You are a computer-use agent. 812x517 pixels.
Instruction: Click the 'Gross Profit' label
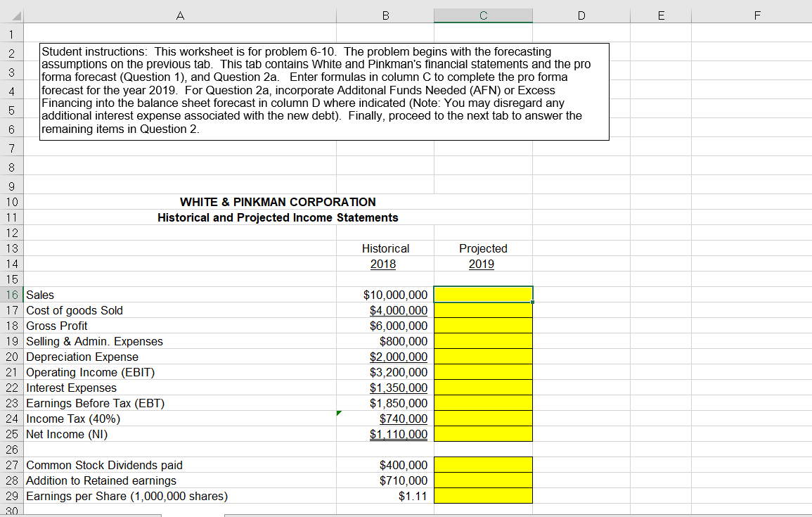56,326
